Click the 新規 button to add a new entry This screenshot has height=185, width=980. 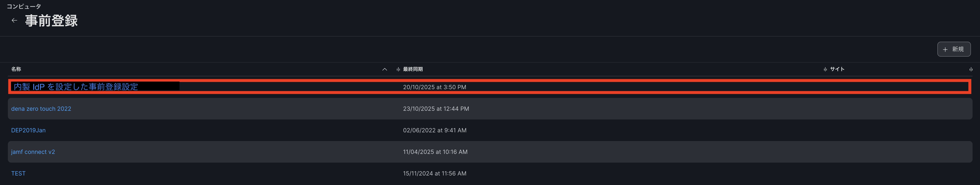953,49
